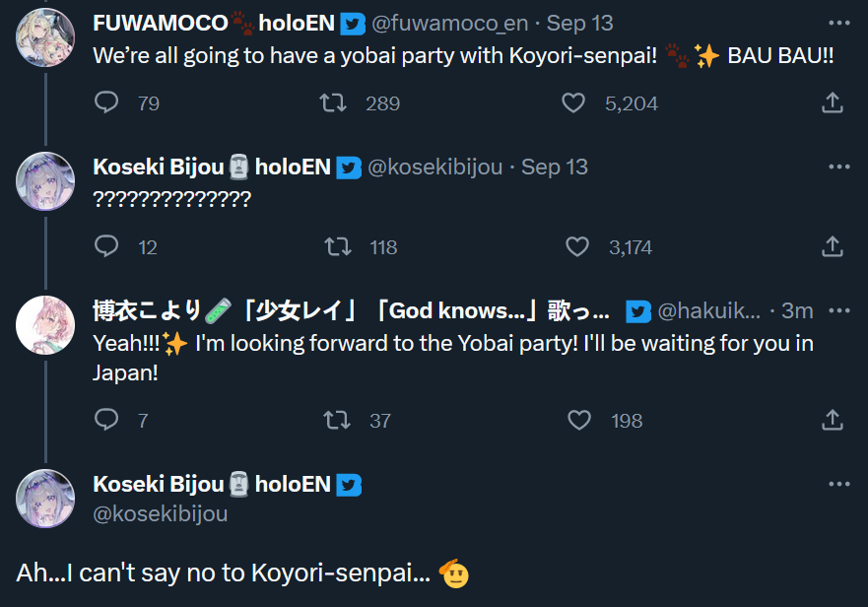Viewport: 868px width, 607px height.
Task: Like Koyori's tweet with 198 likes
Action: [579, 420]
